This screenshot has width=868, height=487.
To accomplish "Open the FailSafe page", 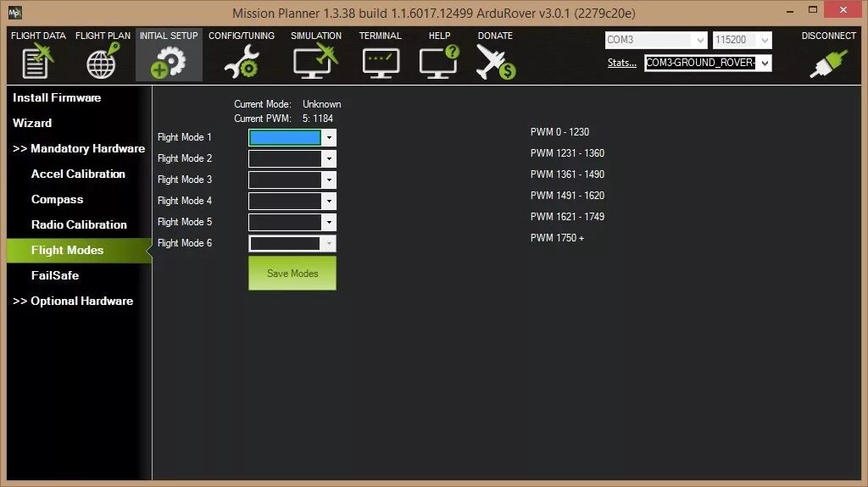I will pyautogui.click(x=55, y=275).
